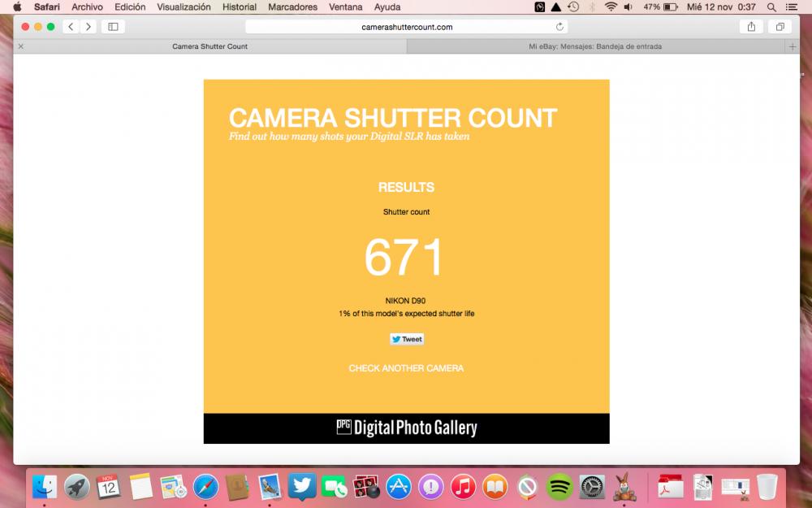Open Spotlight search in menu bar

771,7
